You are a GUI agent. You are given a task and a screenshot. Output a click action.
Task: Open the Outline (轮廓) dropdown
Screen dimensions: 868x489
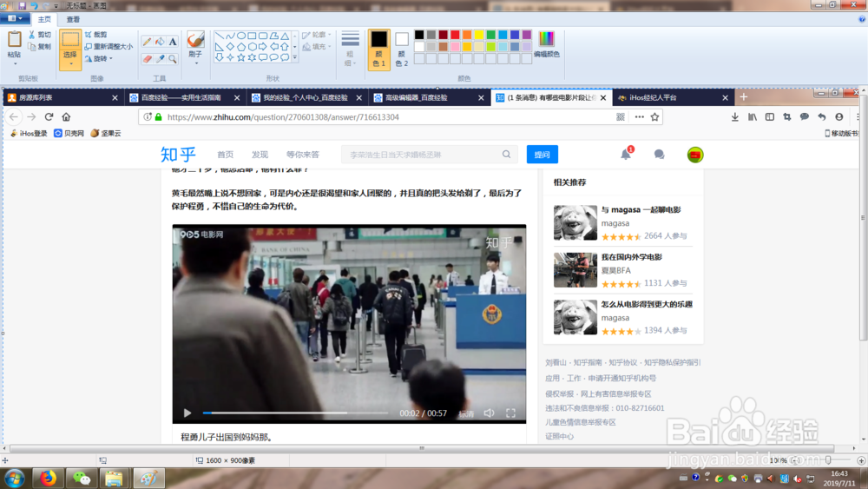click(318, 35)
